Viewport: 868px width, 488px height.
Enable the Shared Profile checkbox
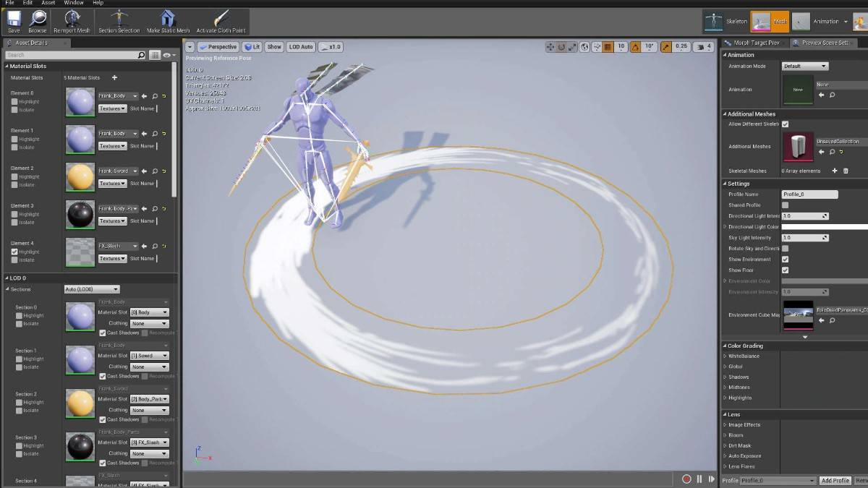click(786, 205)
